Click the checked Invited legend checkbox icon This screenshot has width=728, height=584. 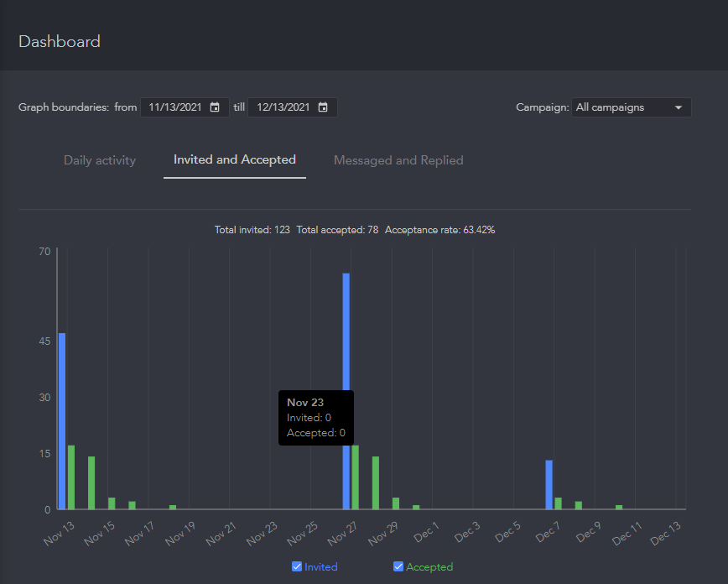click(x=296, y=566)
